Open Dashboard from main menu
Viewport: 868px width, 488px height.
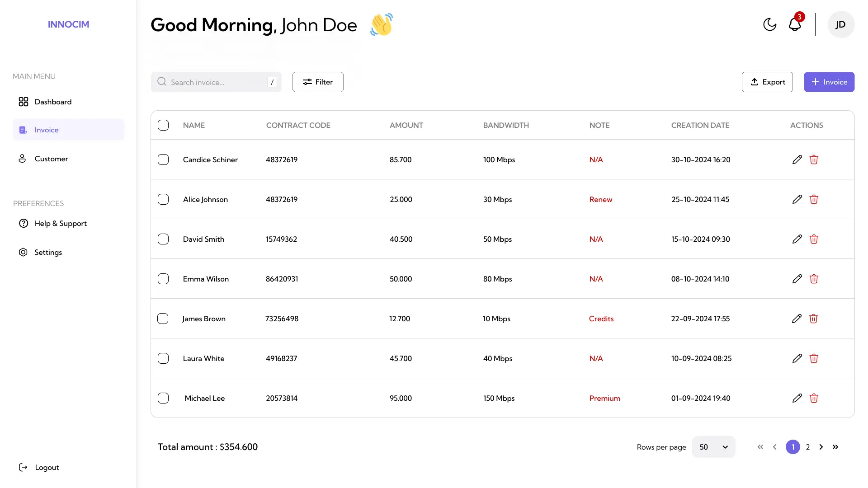click(53, 102)
